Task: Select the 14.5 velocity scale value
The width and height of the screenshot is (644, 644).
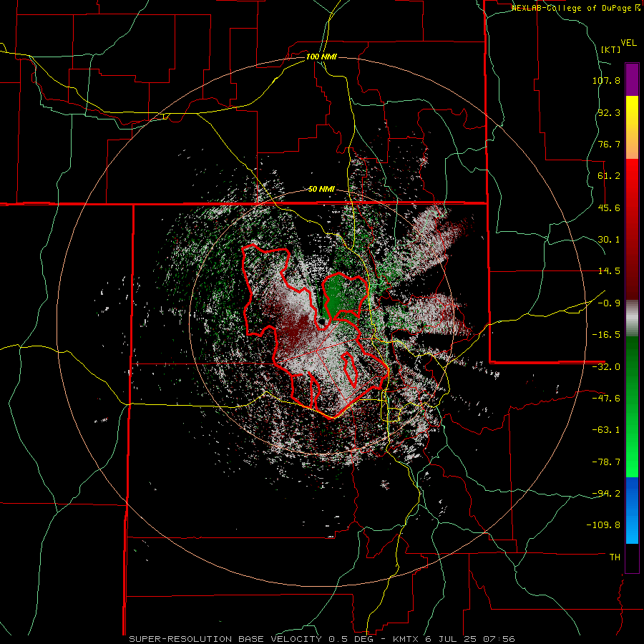Action: [x=609, y=271]
